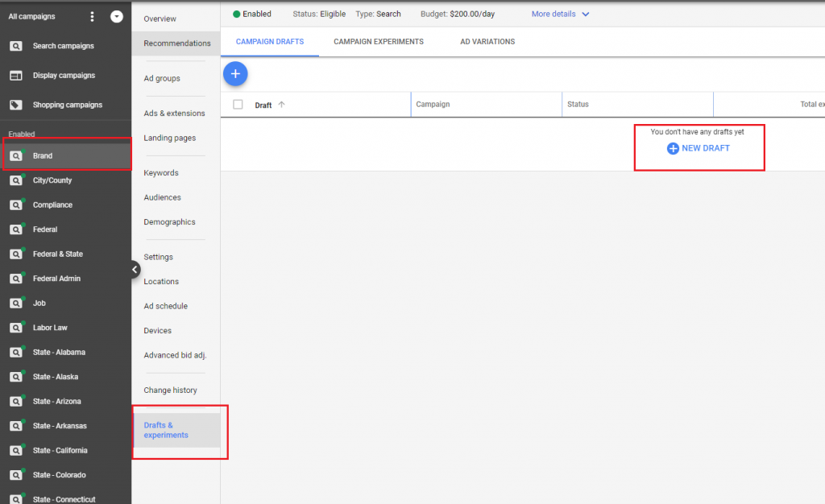Click the Draft column header label
This screenshot has height=504, width=825.
(263, 105)
